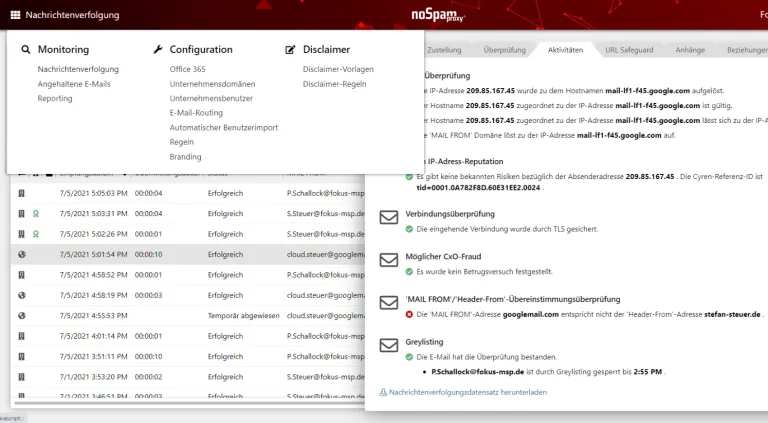This screenshot has width=768, height=423.
Task: Click green ribbon icon in 5:02:26 PM row
Action: 36,235
